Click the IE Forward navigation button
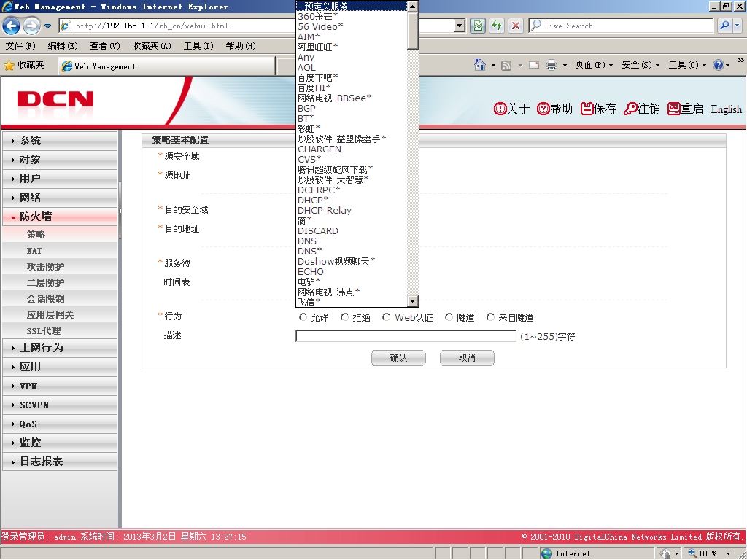 coord(31,26)
